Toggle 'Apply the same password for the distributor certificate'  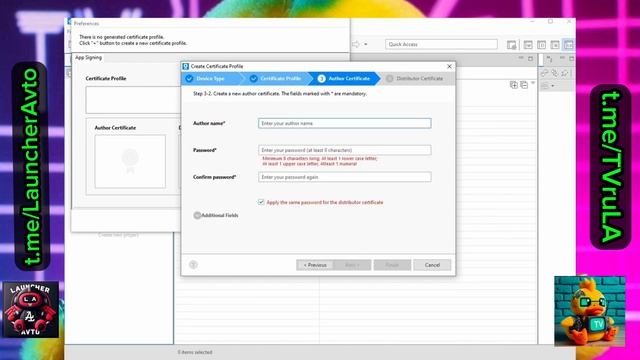pyautogui.click(x=261, y=202)
